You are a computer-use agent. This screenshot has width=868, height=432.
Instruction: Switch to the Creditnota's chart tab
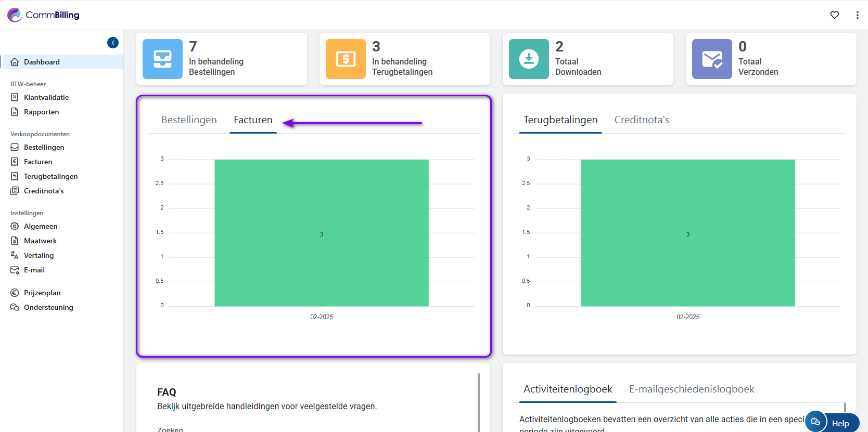tap(642, 120)
